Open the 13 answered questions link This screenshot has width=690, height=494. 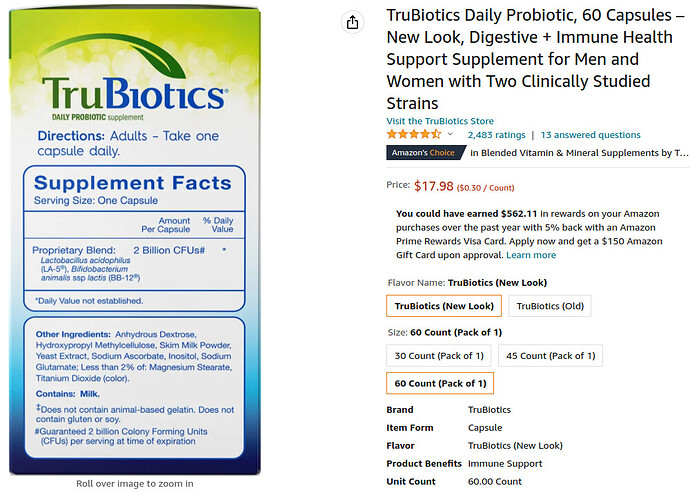(591, 135)
